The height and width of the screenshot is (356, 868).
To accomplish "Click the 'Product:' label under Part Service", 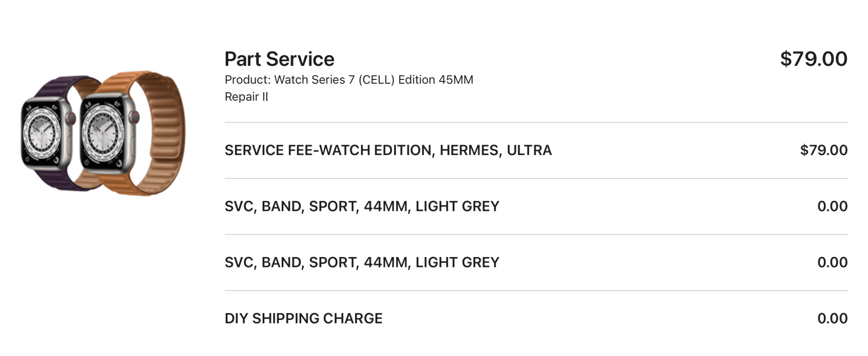I will [x=247, y=80].
